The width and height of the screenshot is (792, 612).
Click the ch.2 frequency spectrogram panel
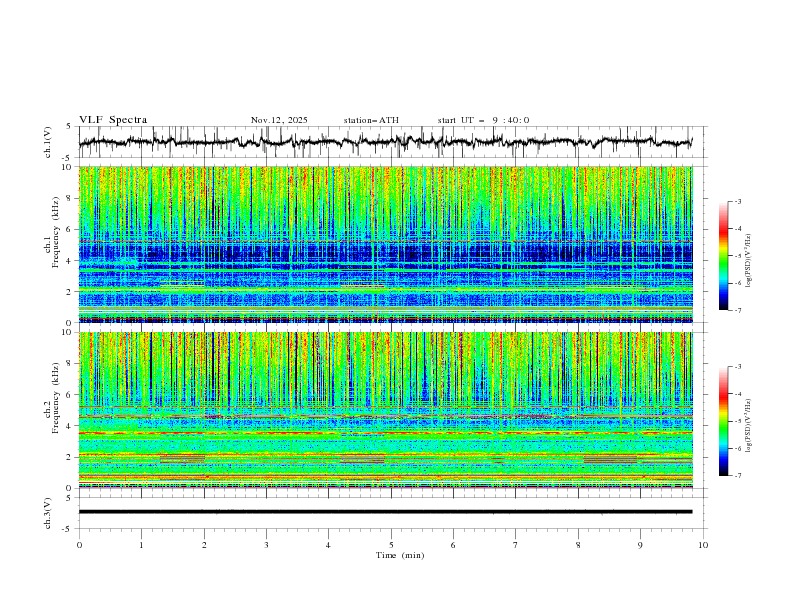pyautogui.click(x=385, y=410)
